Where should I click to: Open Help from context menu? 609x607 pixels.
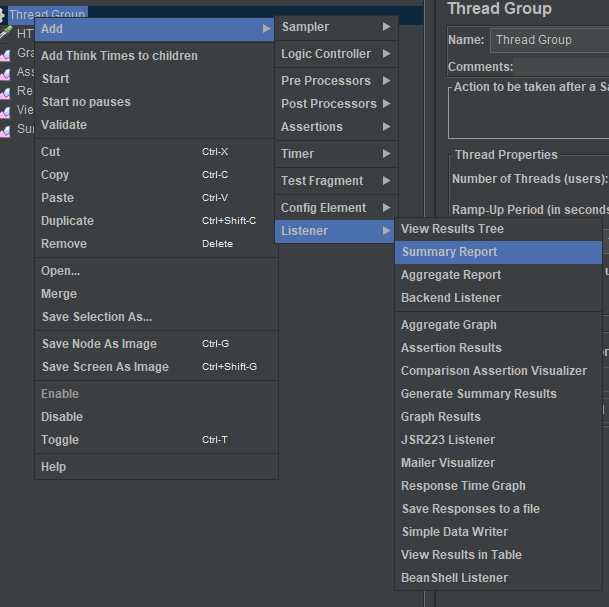(156, 467)
